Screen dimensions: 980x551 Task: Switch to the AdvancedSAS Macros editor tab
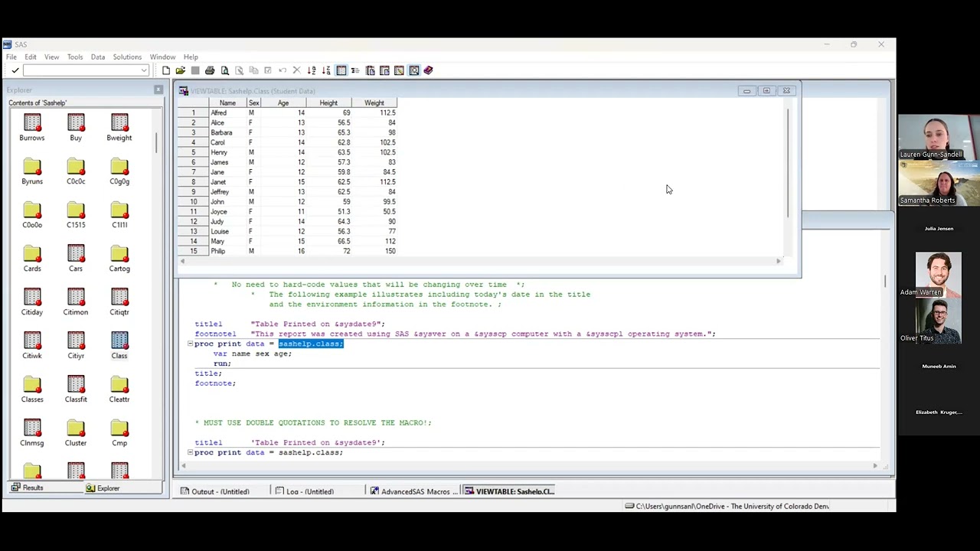click(415, 491)
